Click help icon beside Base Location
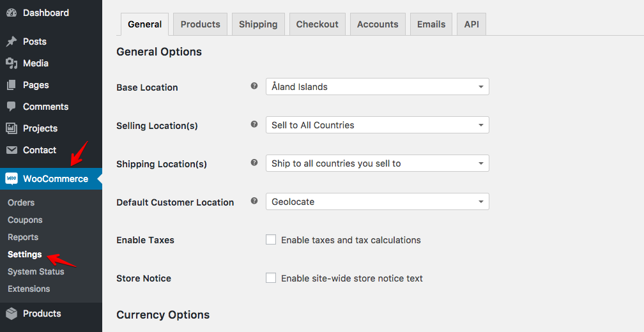The width and height of the screenshot is (644, 332). coord(254,86)
